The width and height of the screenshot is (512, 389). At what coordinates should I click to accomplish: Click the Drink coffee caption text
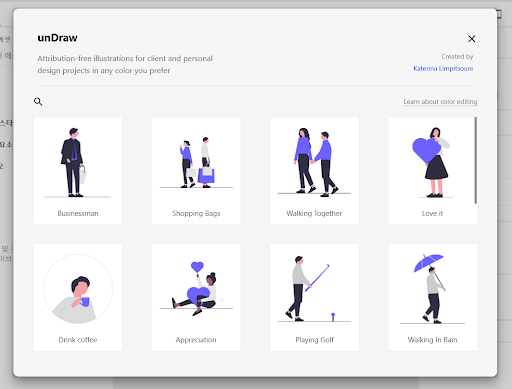coord(78,340)
